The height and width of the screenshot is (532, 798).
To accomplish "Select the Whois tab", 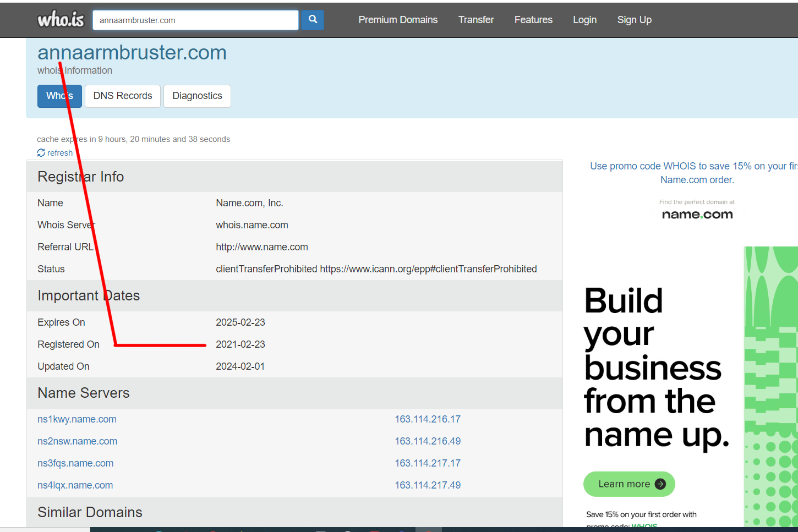I will click(59, 96).
